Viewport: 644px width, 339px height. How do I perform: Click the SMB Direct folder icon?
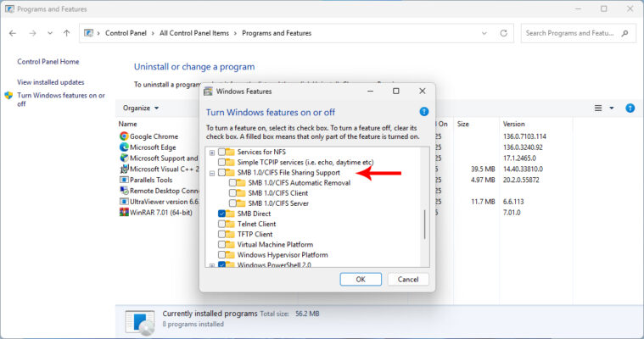230,214
